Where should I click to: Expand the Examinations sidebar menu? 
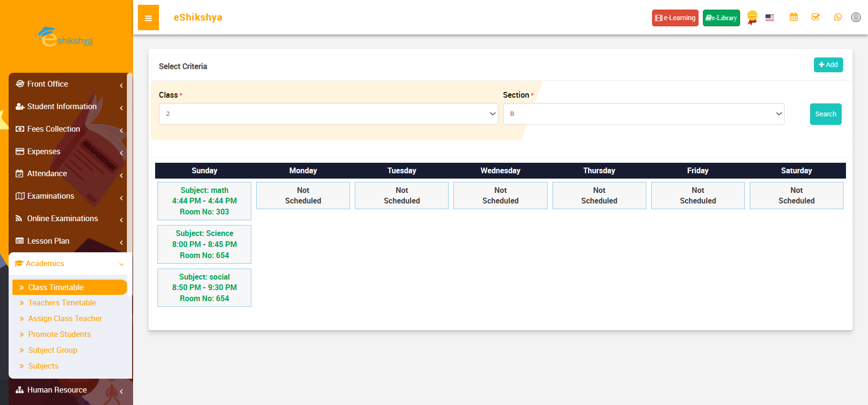pyautogui.click(x=68, y=196)
